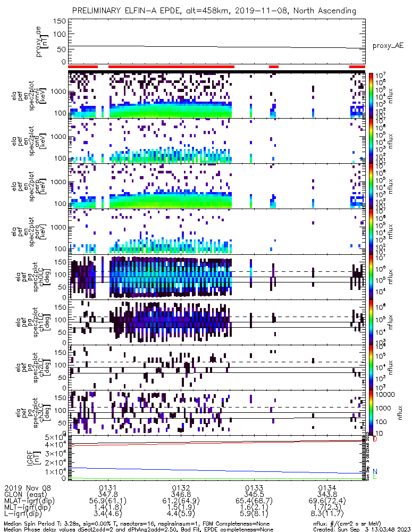Viewport: 412px width, 532px height.
Task: Click the para panel nflux color bar
Action: (x=371, y=231)
